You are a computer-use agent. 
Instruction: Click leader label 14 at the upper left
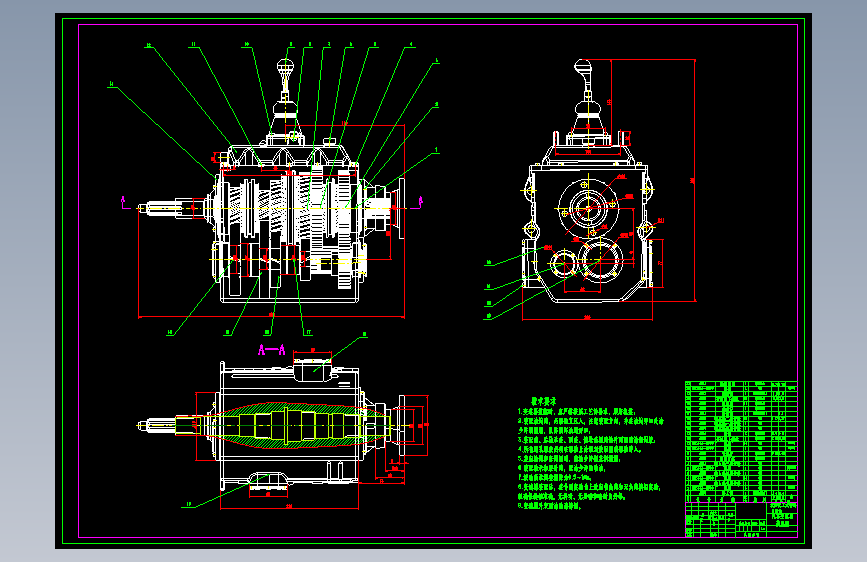click(x=112, y=84)
